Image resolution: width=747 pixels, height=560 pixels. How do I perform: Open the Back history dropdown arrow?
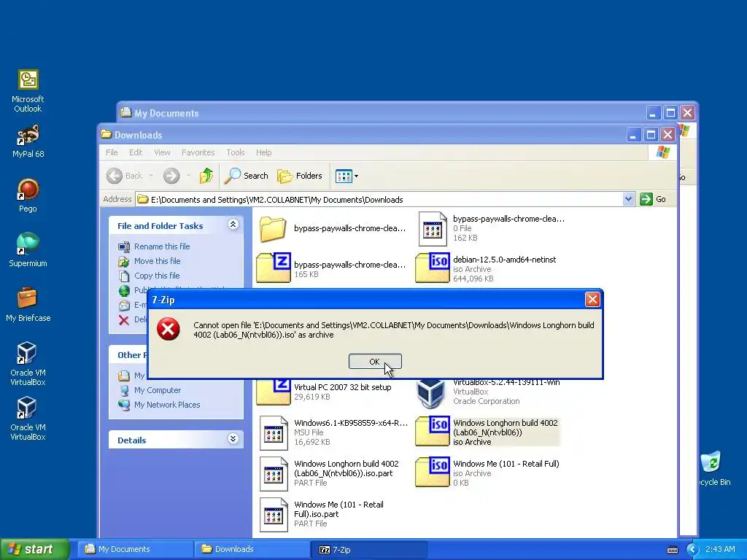pos(151,176)
